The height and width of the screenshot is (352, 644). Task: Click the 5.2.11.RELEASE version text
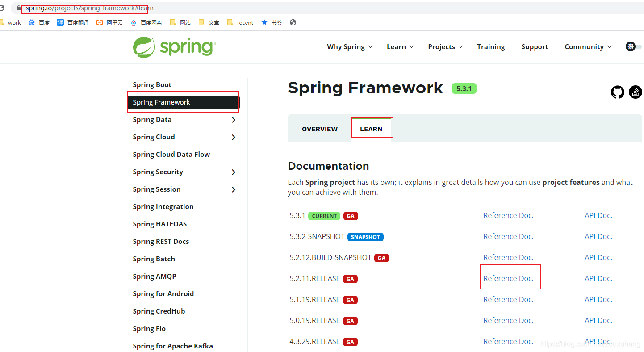[x=315, y=278]
